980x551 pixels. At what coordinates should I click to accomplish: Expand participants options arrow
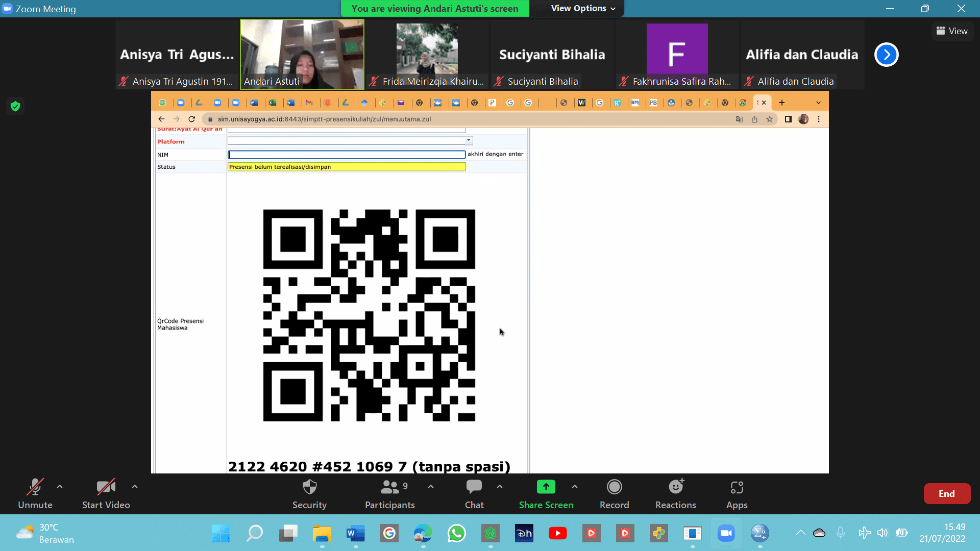click(431, 487)
